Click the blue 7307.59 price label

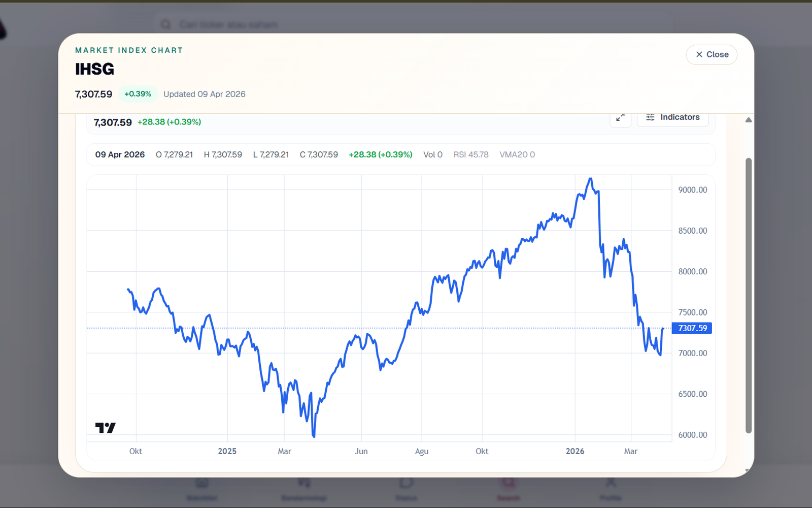point(692,328)
